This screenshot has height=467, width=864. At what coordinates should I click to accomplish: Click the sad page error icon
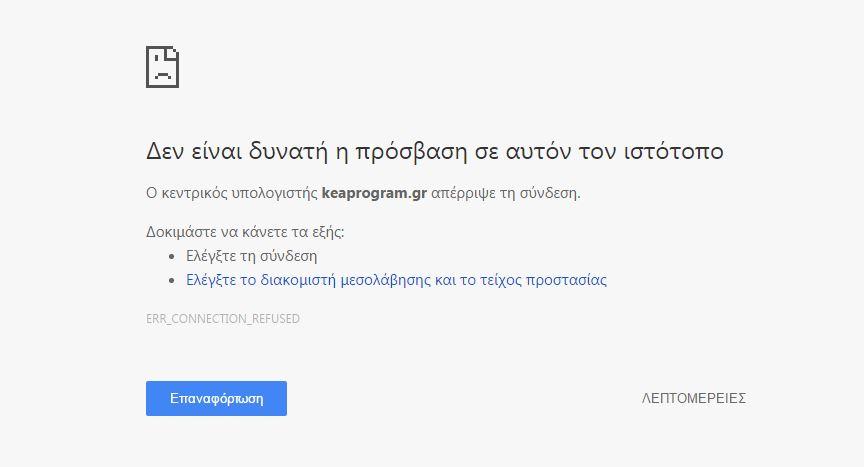click(x=162, y=67)
